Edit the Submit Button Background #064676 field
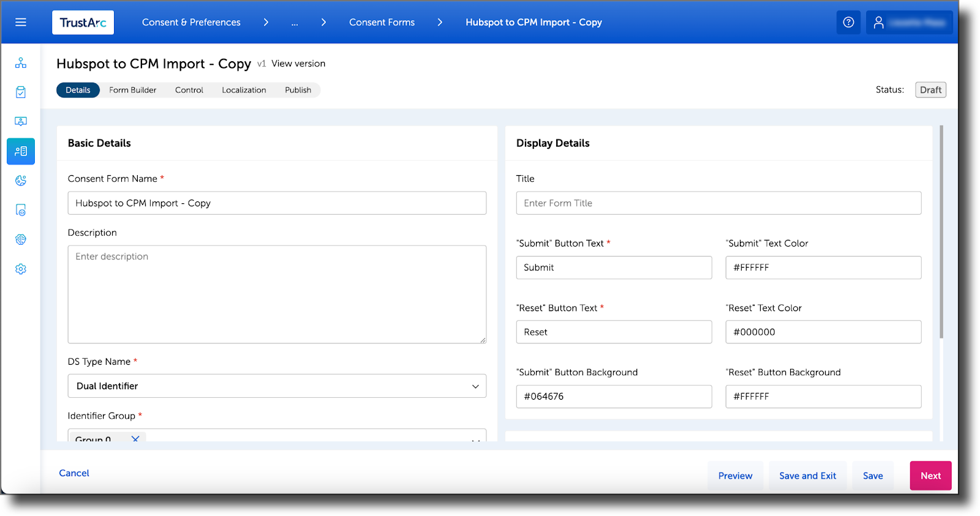Image resolution: width=980 pixels, height=516 pixels. coord(614,397)
